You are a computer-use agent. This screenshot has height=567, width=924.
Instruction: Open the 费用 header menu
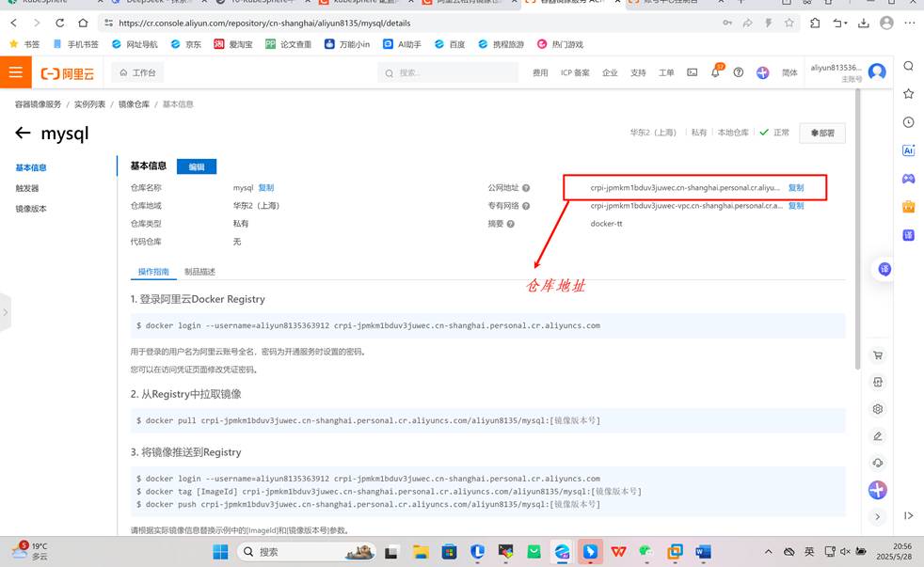point(540,73)
